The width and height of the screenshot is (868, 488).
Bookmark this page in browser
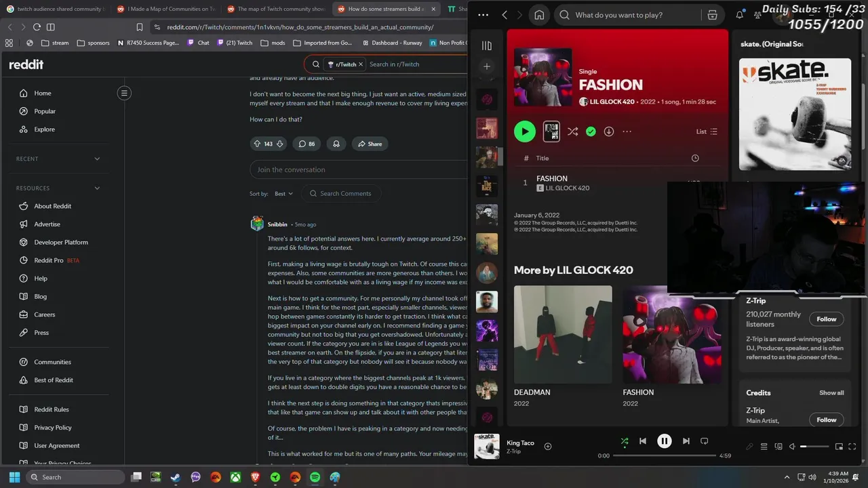coord(140,27)
